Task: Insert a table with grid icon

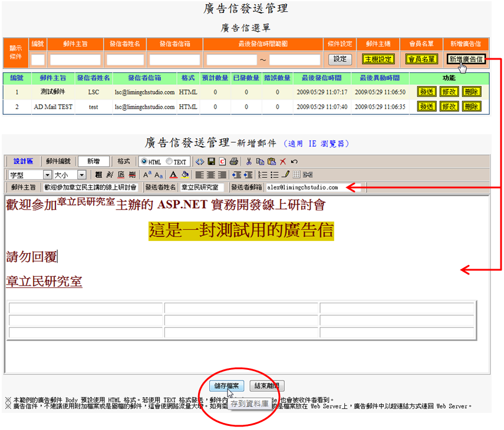Action: [297, 175]
